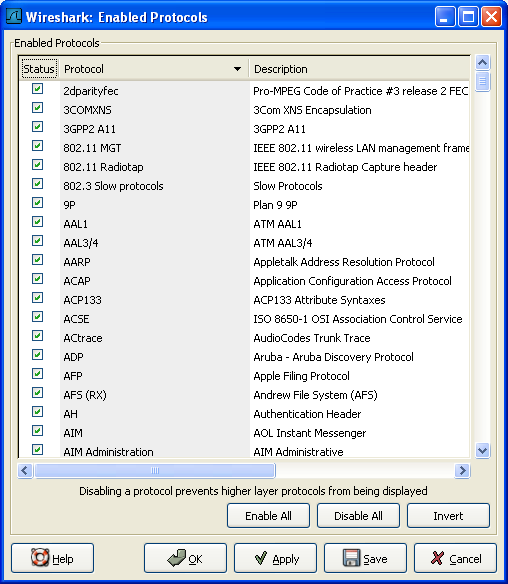Select the ACtrace protocol name

click(83, 338)
